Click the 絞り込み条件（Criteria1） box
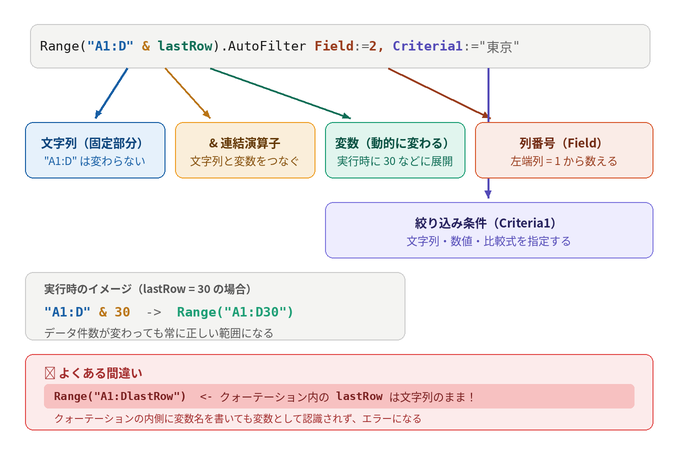This screenshot has height=454, width=680. pos(489,230)
